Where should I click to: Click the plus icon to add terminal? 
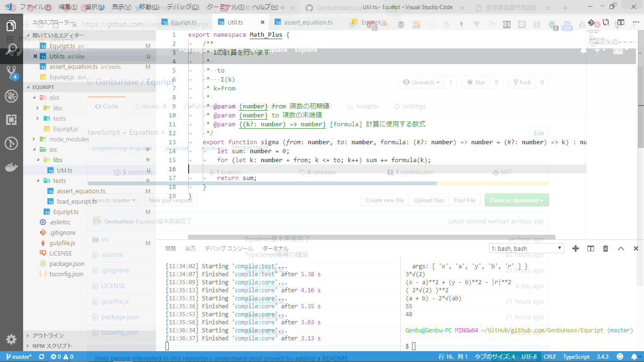point(575,248)
